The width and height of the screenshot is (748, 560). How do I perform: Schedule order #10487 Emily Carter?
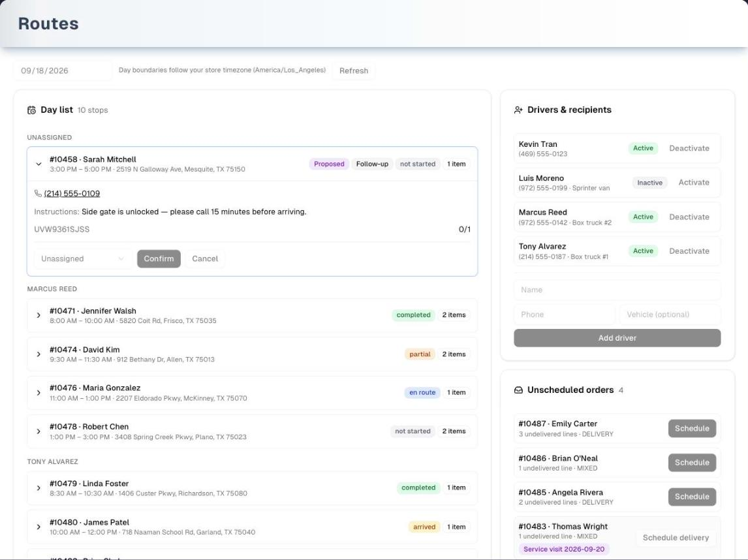point(692,428)
